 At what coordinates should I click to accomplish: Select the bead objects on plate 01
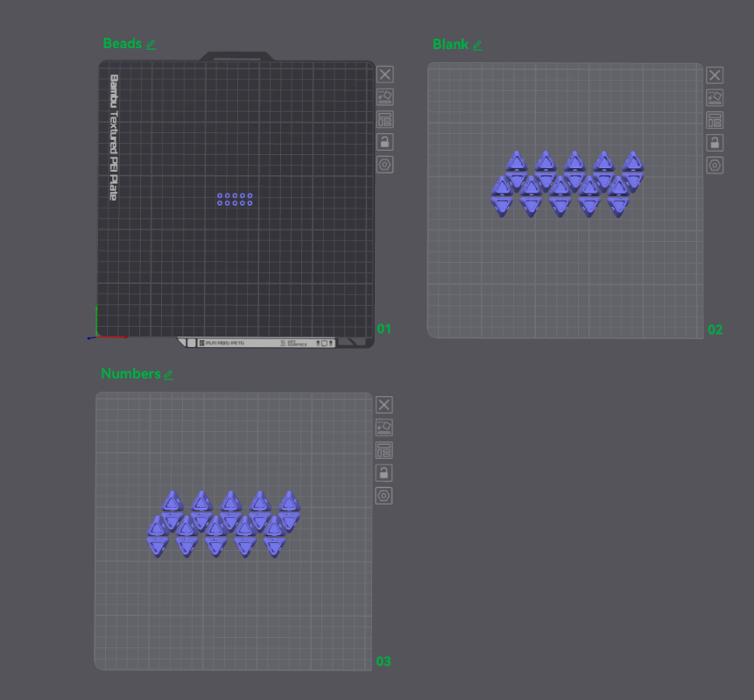point(235,199)
